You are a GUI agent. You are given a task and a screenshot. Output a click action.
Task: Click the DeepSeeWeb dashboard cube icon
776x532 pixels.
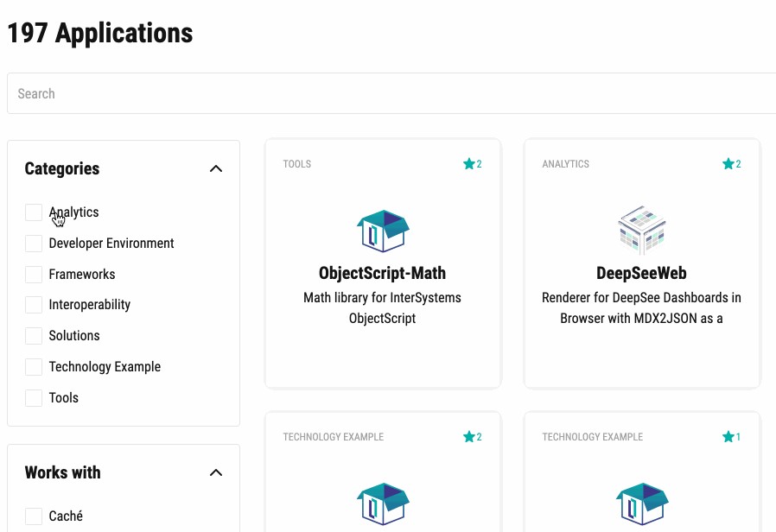coord(641,231)
